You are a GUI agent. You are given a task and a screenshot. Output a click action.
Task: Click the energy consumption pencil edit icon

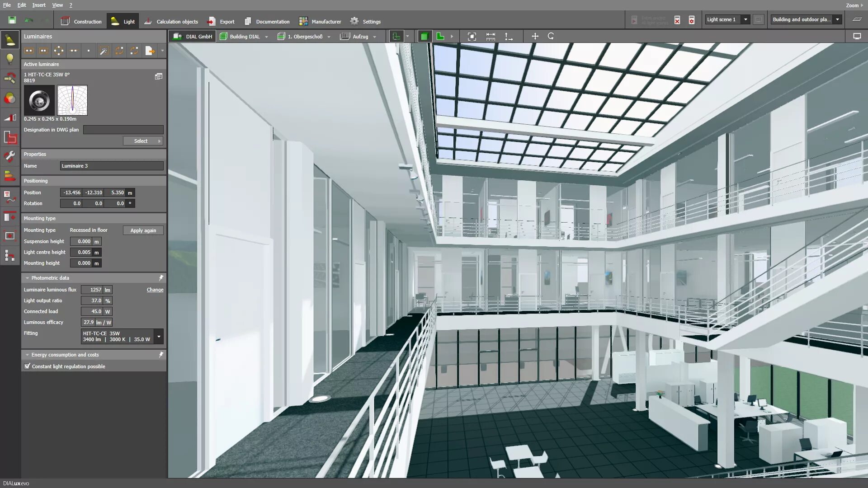point(160,354)
